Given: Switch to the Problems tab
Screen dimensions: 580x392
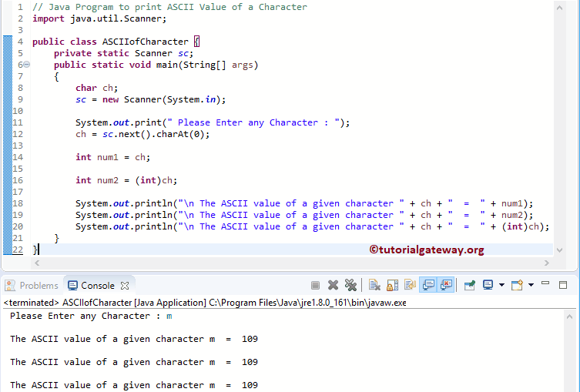Looking at the screenshot, I should coord(32,286).
